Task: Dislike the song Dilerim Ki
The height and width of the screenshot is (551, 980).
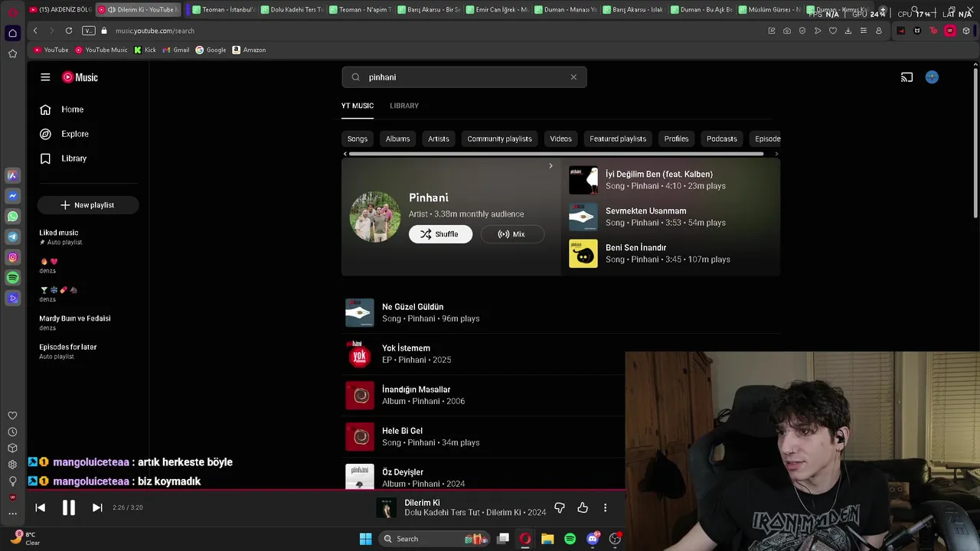Action: pos(560,507)
